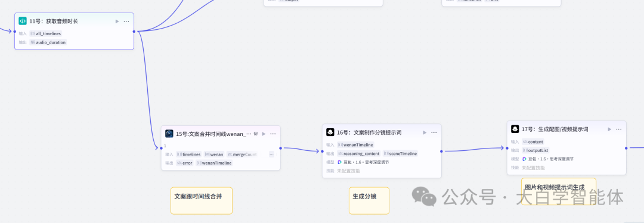Select the wenanTimeline output tag in node 15
The height and width of the screenshot is (223, 644).
214,163
